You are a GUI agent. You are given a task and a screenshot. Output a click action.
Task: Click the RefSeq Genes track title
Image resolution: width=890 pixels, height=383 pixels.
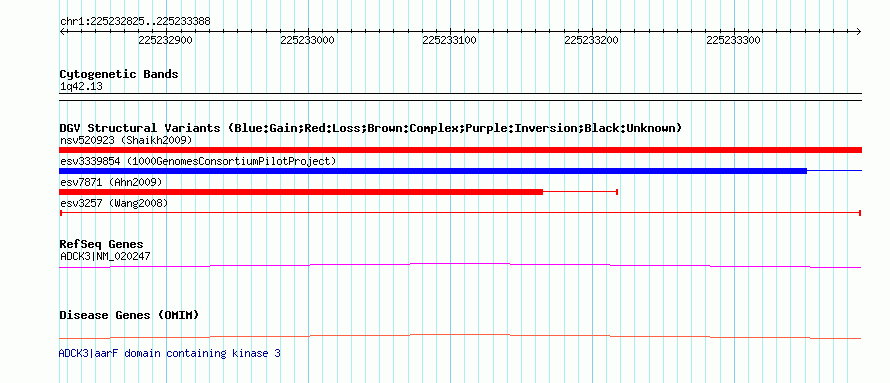click(102, 245)
